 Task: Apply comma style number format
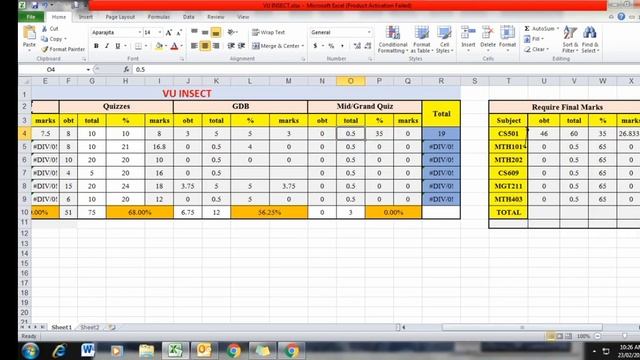[342, 46]
